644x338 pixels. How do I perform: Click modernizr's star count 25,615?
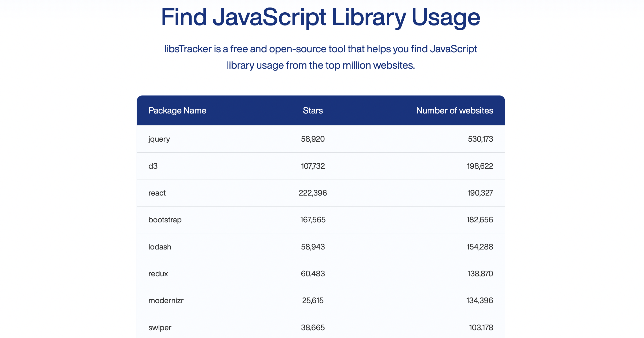[x=313, y=300]
